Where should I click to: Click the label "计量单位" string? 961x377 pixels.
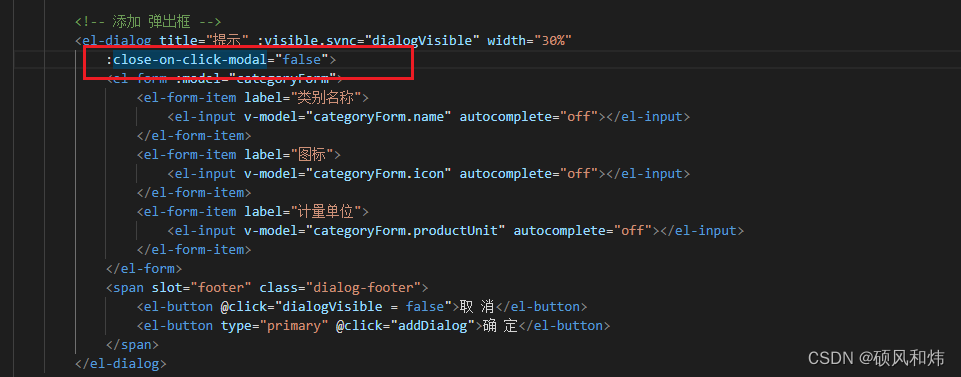(330, 211)
